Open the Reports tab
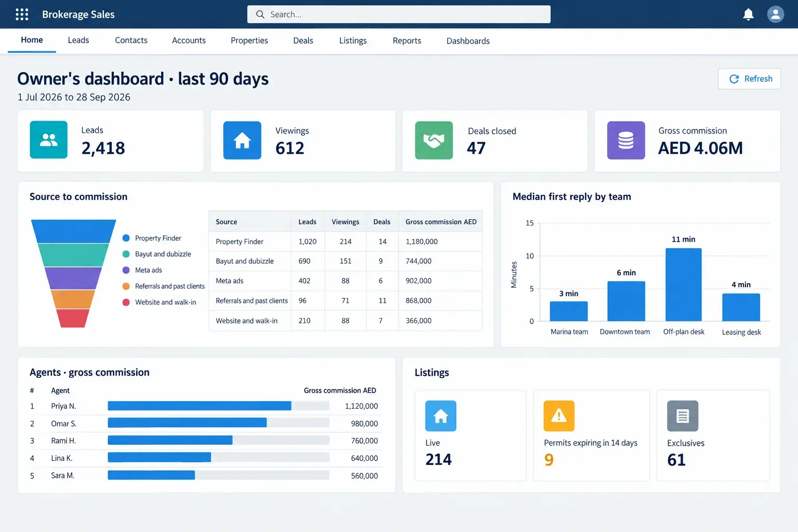 point(407,41)
